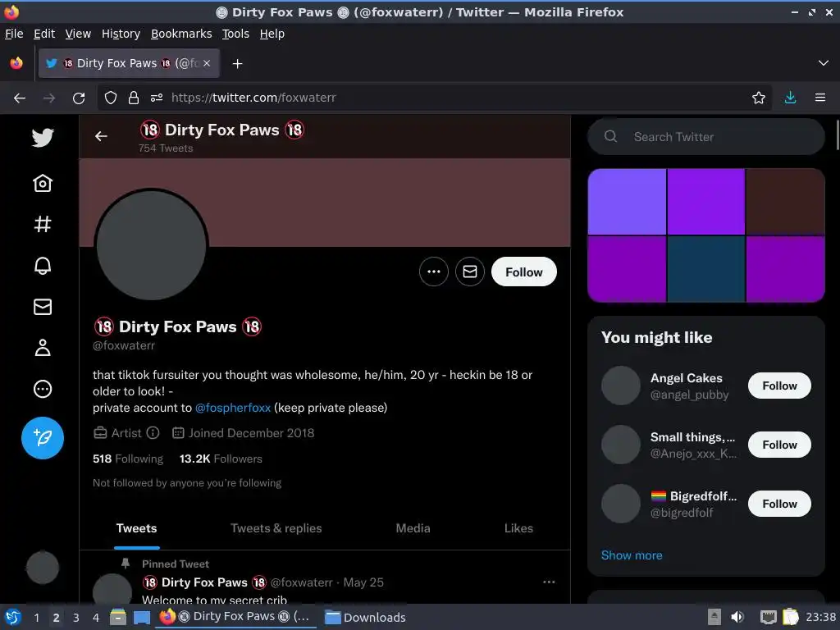Click the profile picture avatar

tap(152, 244)
